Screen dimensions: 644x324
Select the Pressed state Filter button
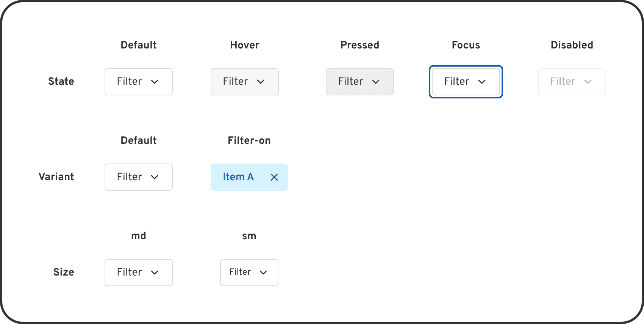point(360,82)
